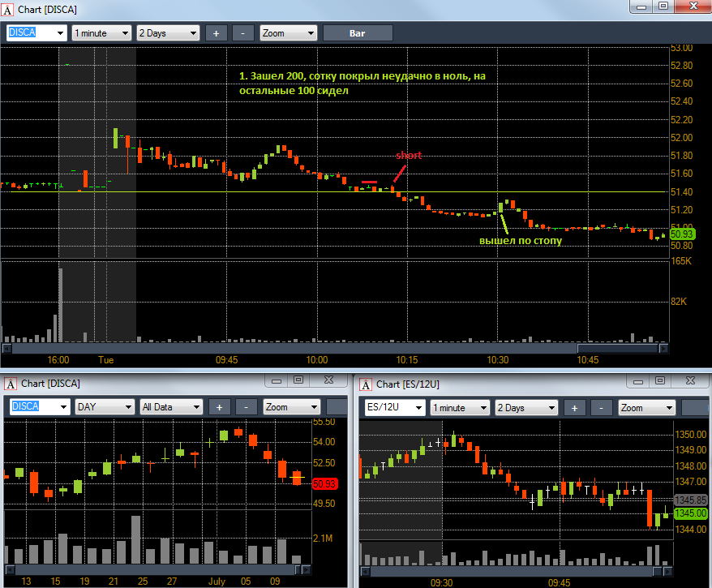Click the plus button in the top DISCA chart toolbar
Viewport: 712px width, 588px height.
pos(217,33)
